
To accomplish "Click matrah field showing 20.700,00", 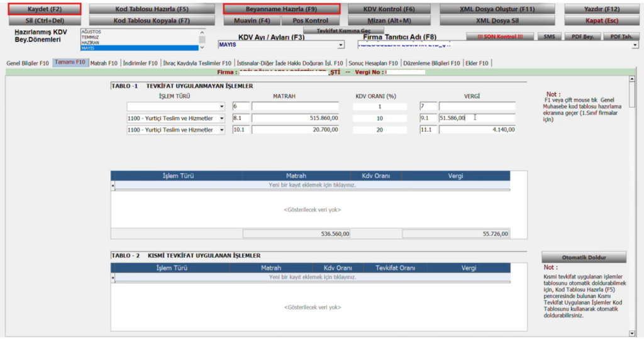I will point(296,130).
